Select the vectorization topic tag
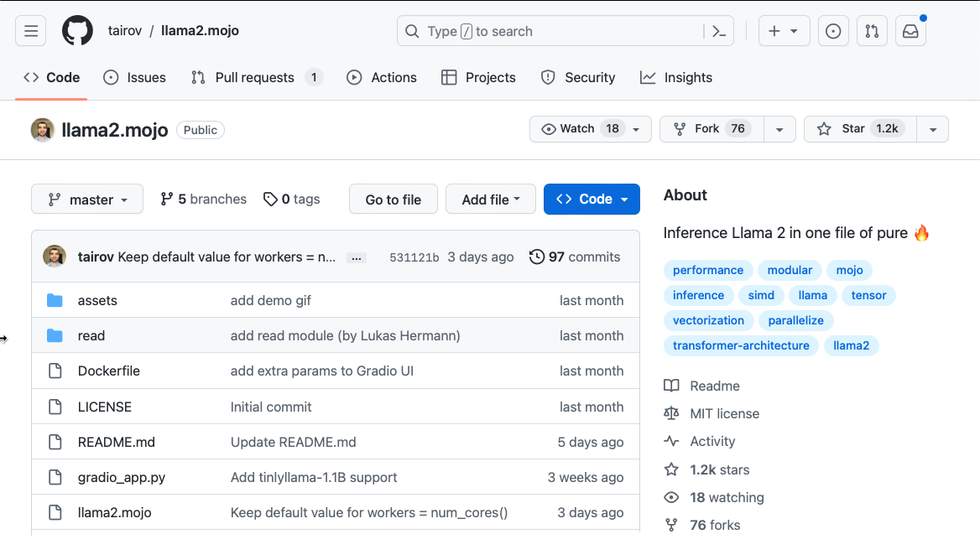This screenshot has height=560, width=980. pyautogui.click(x=708, y=320)
